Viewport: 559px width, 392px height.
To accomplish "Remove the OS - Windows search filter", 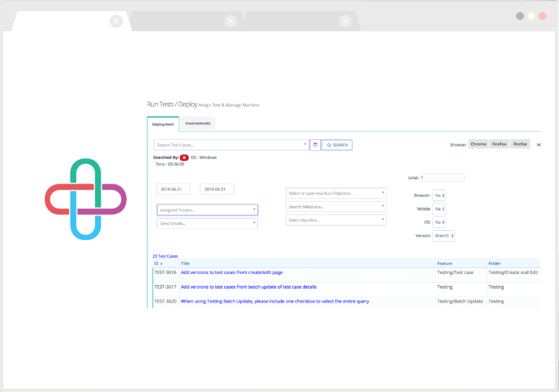I will coord(184,157).
